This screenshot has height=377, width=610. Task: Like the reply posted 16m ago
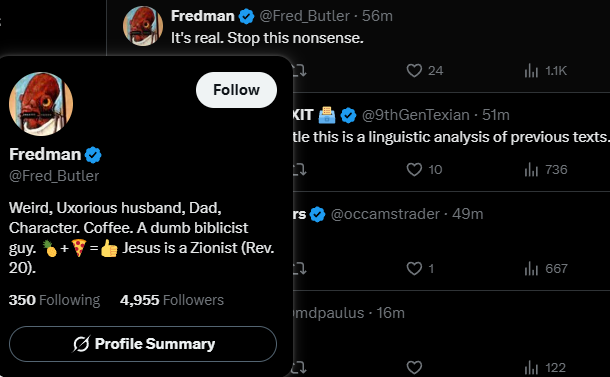[x=414, y=367]
